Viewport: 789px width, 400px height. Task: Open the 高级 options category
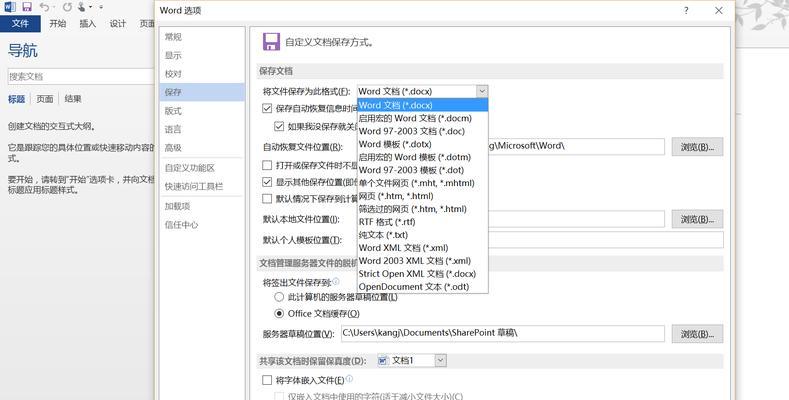tap(202, 148)
